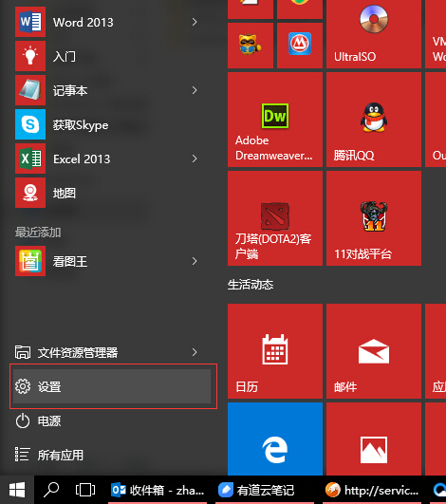Click the 入门 label text
446x504 pixels.
65,57
